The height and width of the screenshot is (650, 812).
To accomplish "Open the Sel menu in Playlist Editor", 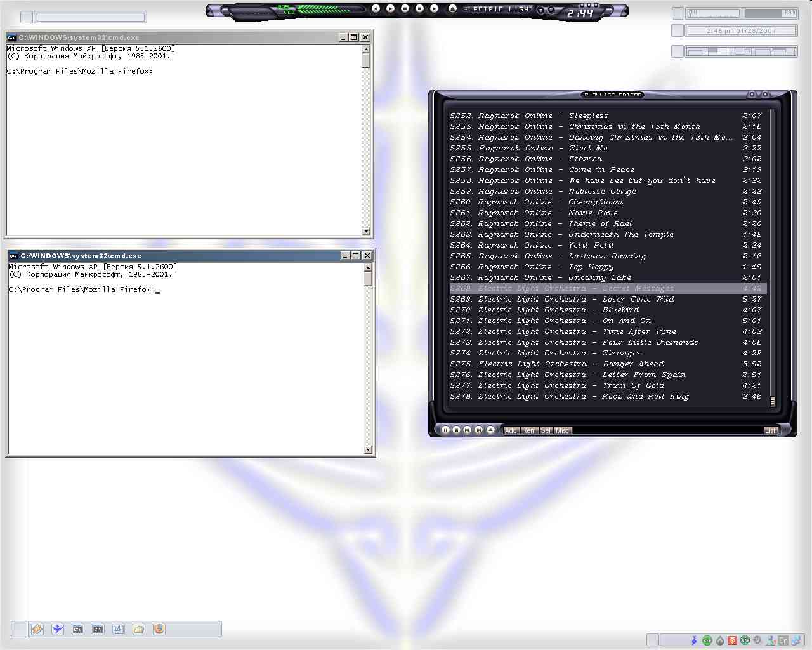I will [546, 430].
